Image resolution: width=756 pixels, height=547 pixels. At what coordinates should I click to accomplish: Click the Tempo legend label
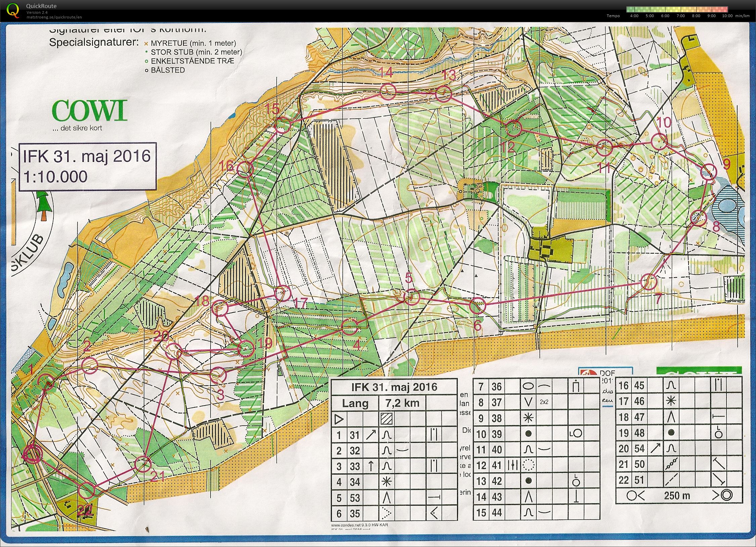613,16
